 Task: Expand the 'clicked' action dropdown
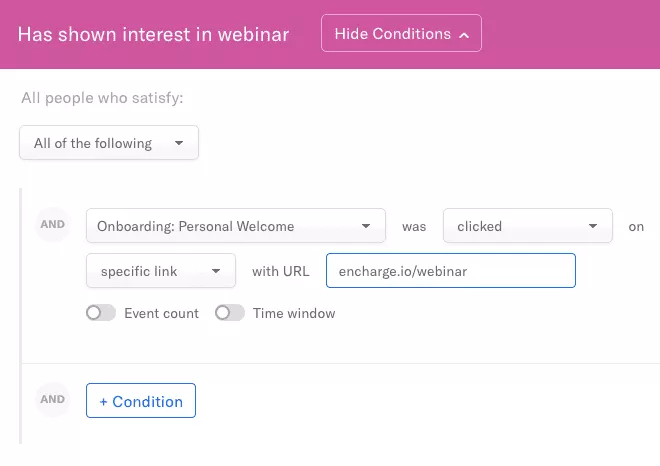tap(527, 226)
